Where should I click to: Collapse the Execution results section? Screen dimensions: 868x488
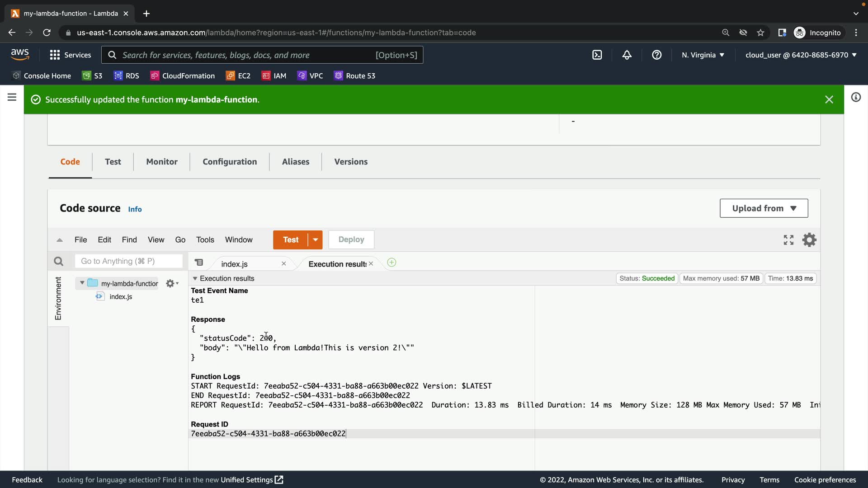(195, 279)
